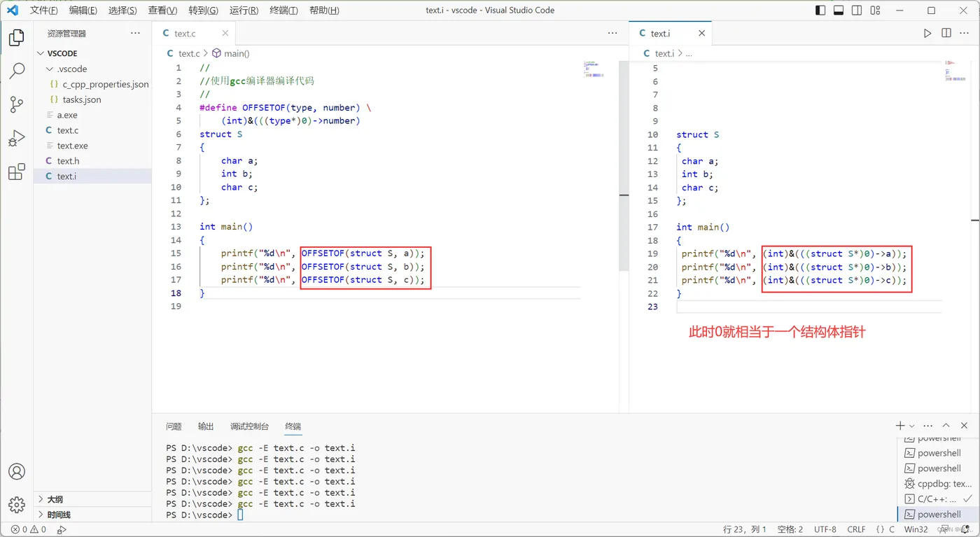Open the Run and Debug view
Screen dimensions: 980x537
point(17,138)
